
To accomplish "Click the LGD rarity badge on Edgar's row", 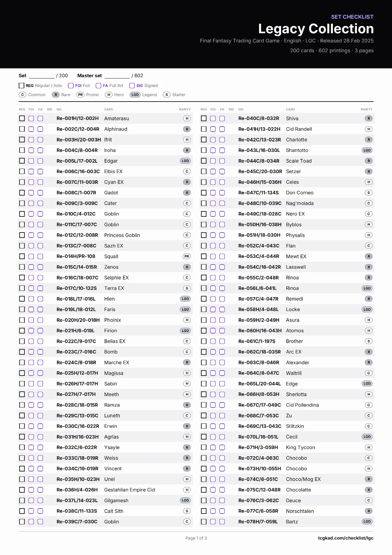I will tap(185, 161).
